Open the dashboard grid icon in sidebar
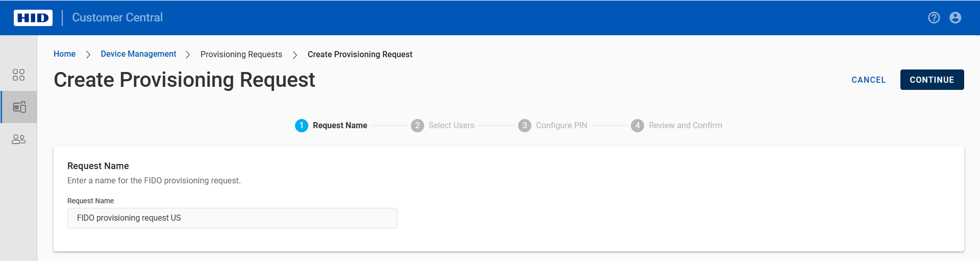 (18, 75)
